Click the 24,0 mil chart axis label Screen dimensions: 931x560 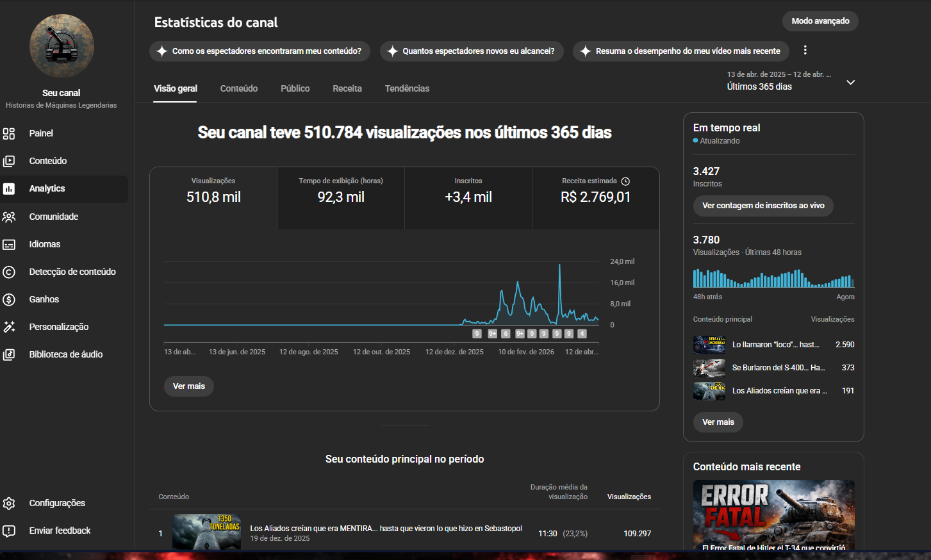(x=622, y=261)
